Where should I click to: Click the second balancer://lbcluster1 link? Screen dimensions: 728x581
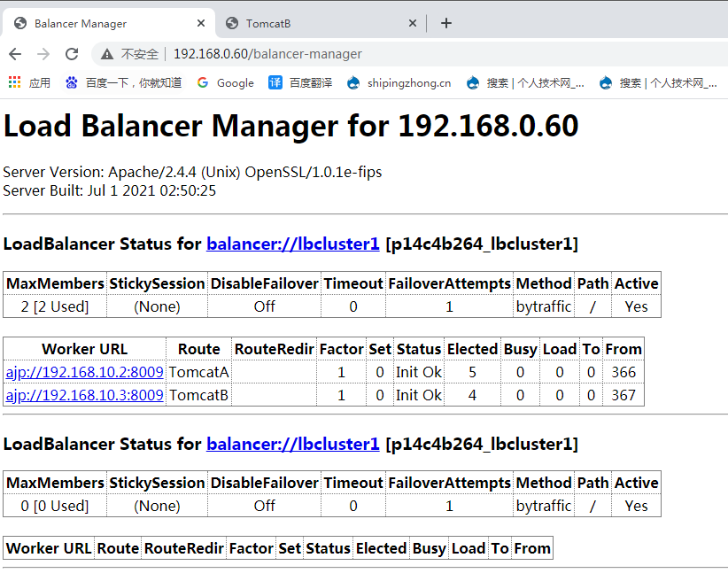pos(292,444)
